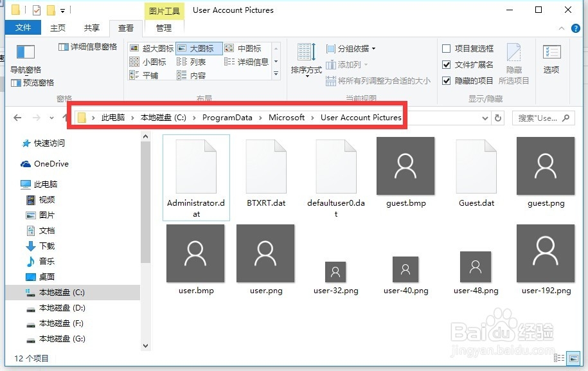Choose 超大图标 extra large icons layout
Image resolution: width=588 pixels, height=371 pixels.
click(152, 48)
